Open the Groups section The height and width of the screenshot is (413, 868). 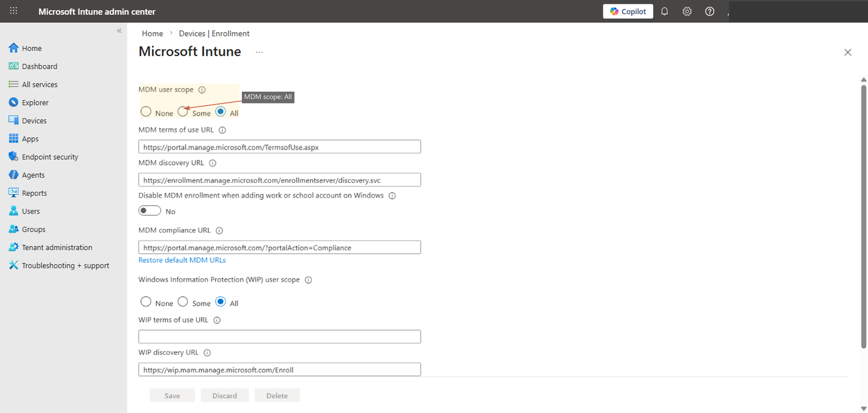[x=34, y=229]
